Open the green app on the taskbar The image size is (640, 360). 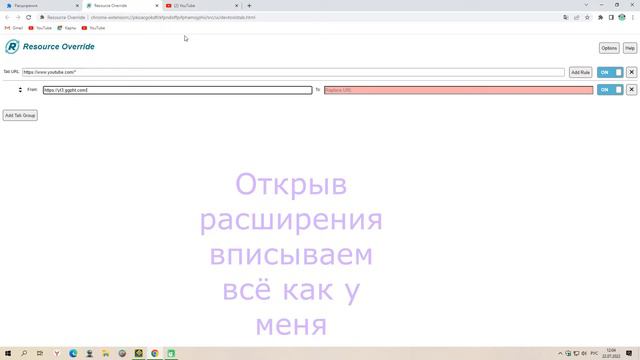click(171, 353)
